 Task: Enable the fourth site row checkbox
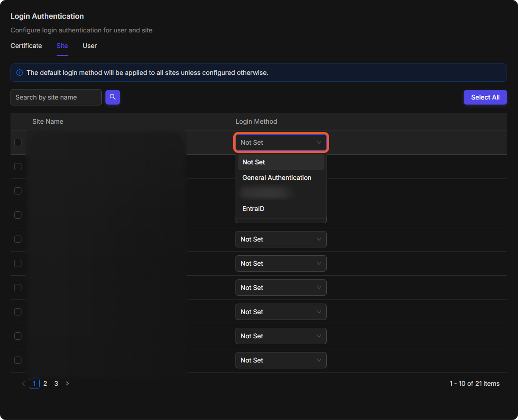tap(18, 215)
